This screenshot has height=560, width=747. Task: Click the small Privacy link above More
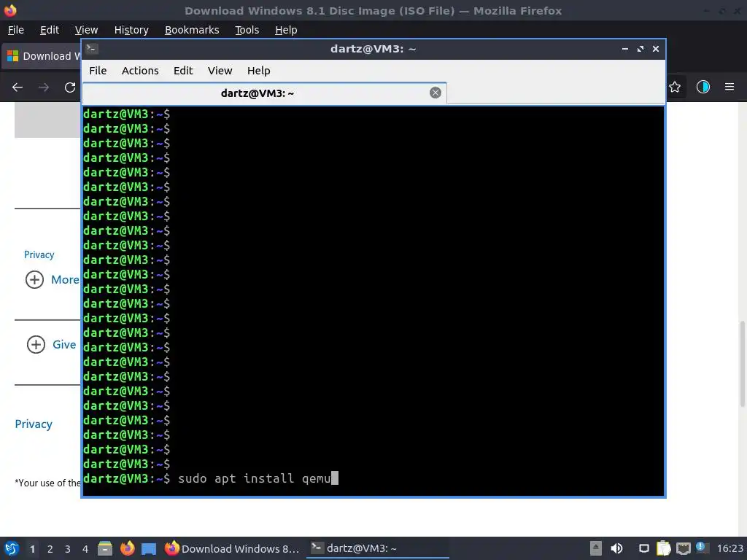click(39, 254)
